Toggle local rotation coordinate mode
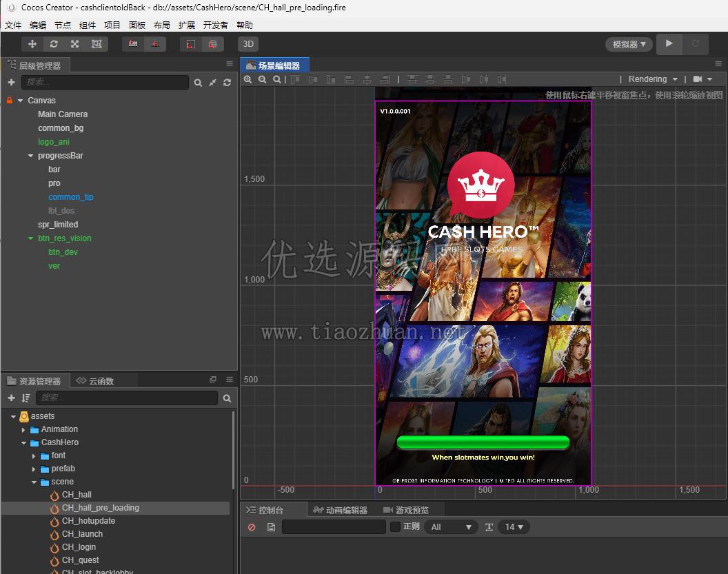 click(x=191, y=44)
